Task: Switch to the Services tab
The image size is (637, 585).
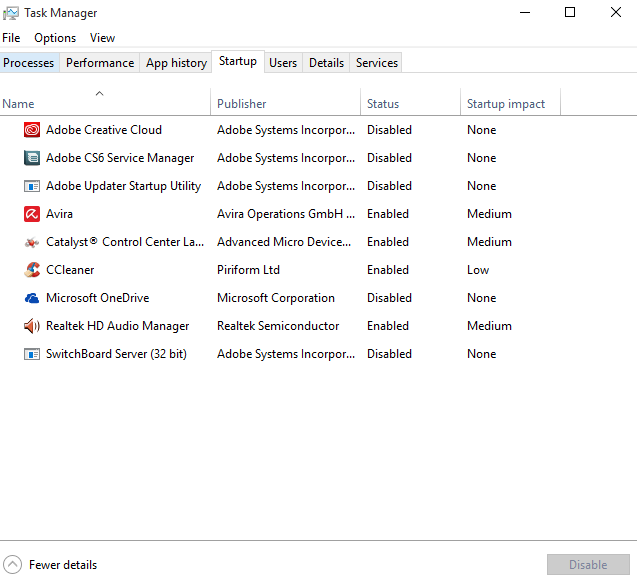Action: (x=377, y=63)
